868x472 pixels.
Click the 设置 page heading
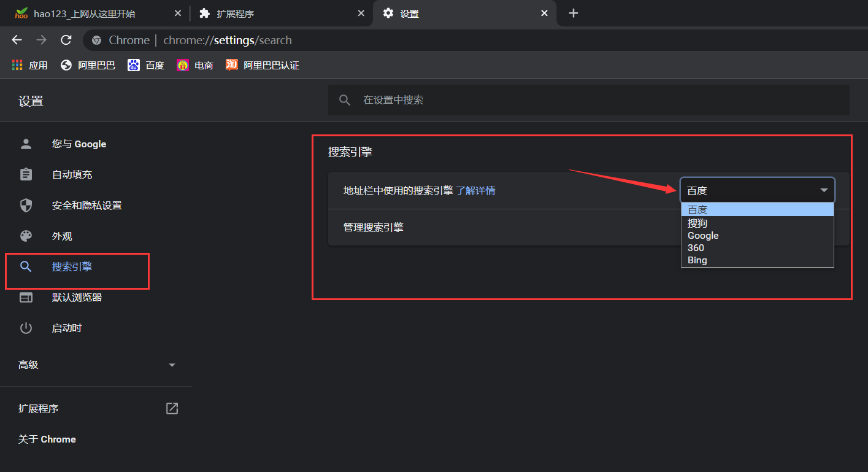[x=31, y=101]
